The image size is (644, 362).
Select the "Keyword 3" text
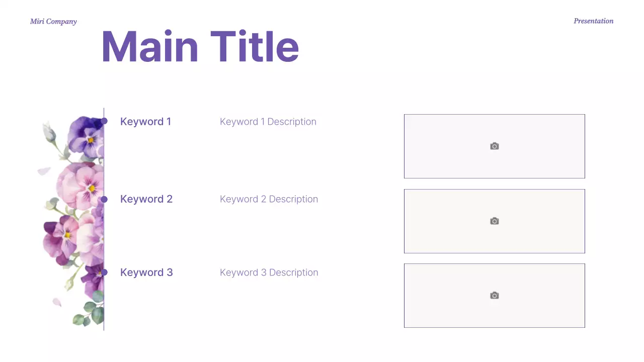[x=146, y=273]
